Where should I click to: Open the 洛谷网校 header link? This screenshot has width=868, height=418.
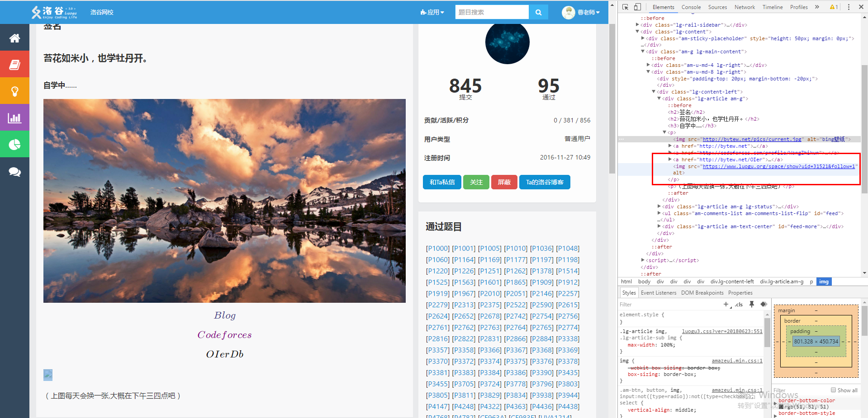tap(102, 12)
